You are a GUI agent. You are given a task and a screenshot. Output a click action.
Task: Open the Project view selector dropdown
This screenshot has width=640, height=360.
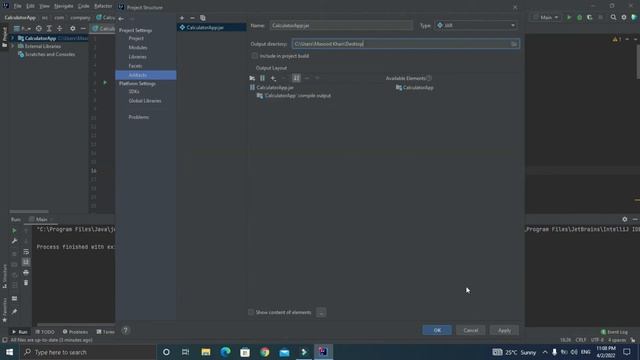[22, 29]
